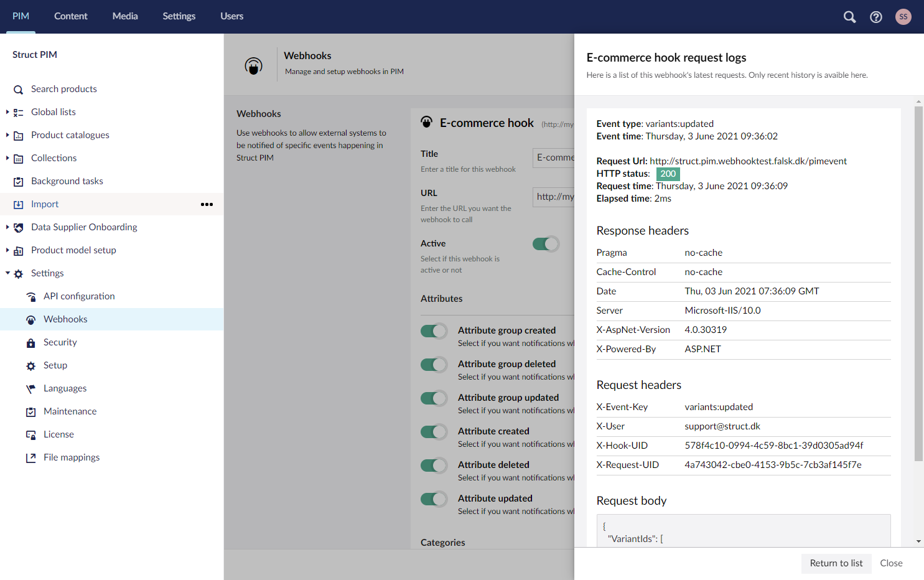
Task: Close the request logs panel
Action: click(891, 563)
